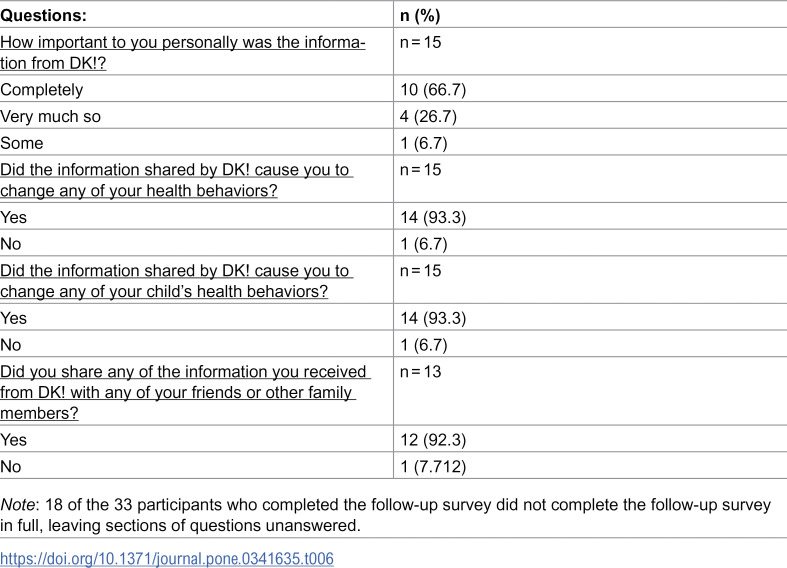Click question about changing your health behaviors
The height and width of the screenshot is (568, 787).
pyautogui.click(x=177, y=180)
